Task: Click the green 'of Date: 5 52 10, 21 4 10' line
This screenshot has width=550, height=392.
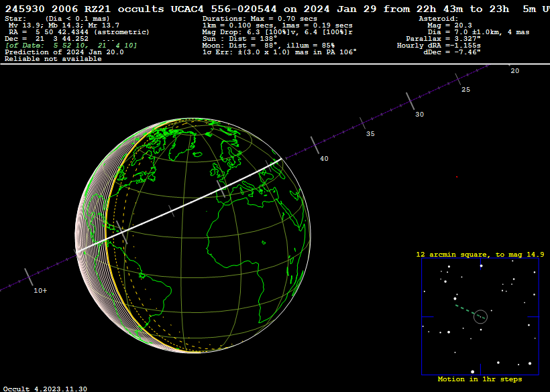Action: click(x=71, y=46)
